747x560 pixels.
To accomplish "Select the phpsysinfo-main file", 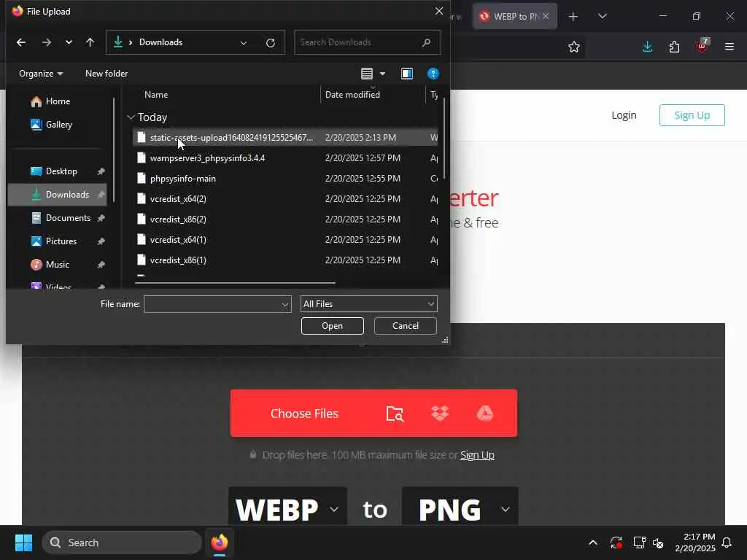I will (285, 179).
